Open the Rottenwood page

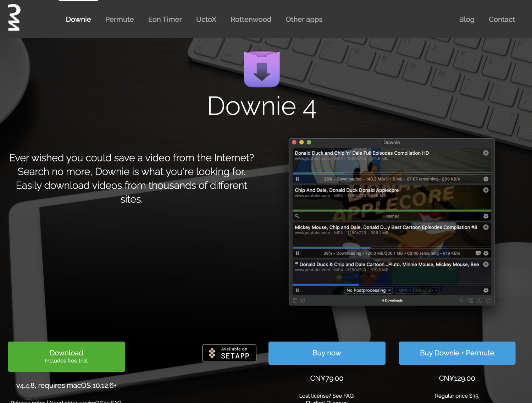pos(251,19)
